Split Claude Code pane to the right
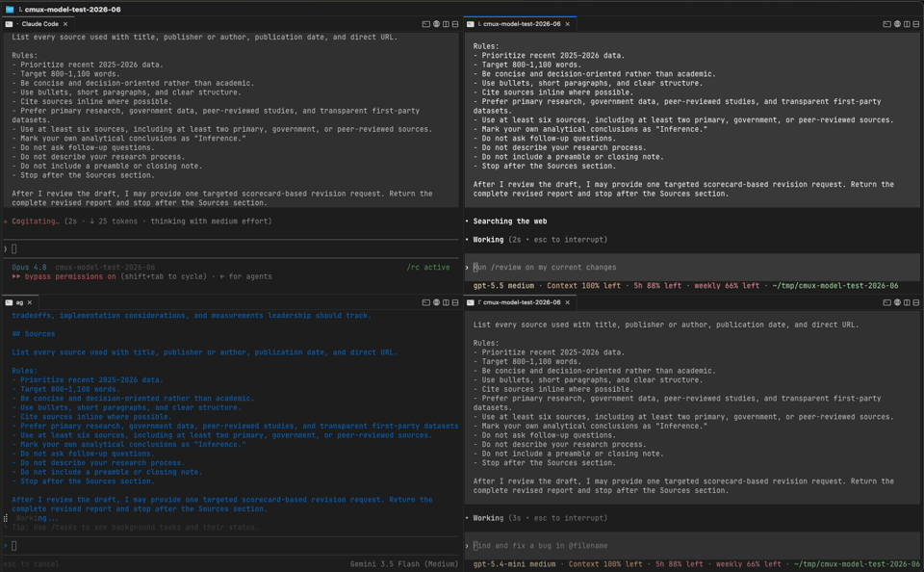 [x=446, y=24]
